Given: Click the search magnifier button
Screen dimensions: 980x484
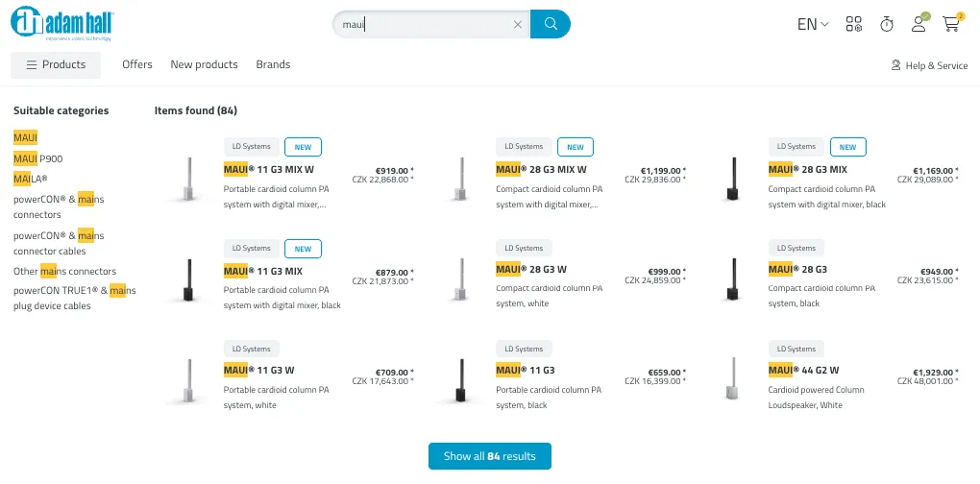Looking at the screenshot, I should 551,24.
